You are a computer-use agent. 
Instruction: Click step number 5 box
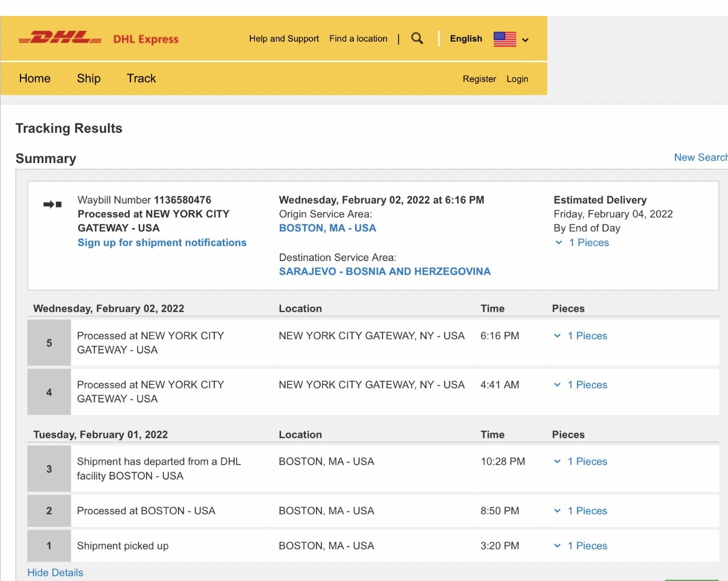tap(49, 343)
